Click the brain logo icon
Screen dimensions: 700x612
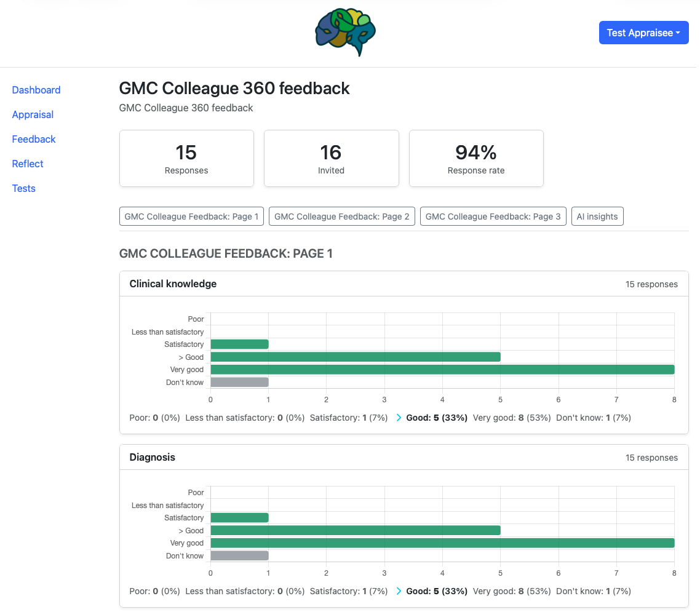(x=345, y=32)
